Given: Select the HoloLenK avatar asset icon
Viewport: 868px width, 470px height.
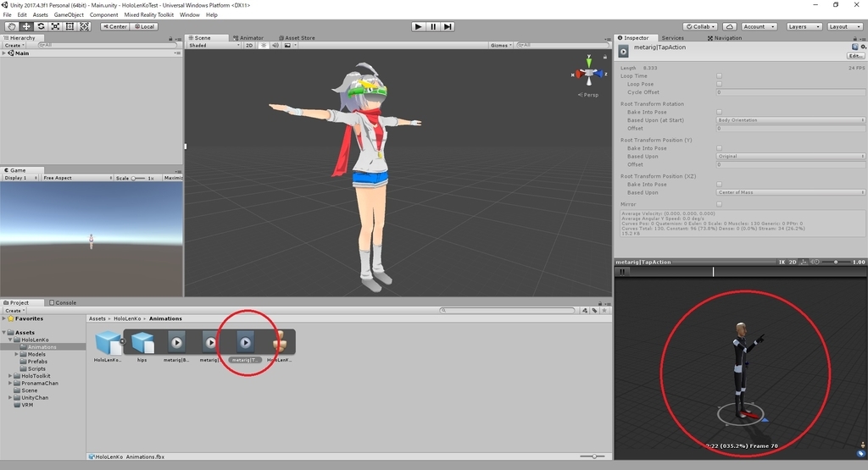Looking at the screenshot, I should (x=280, y=343).
